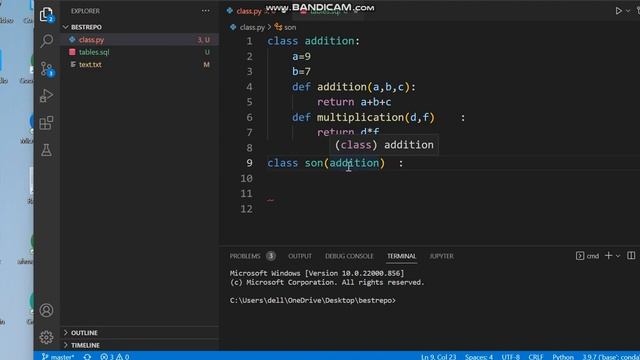This screenshot has height=360, width=640.
Task: Click the master branch status item
Action: [58, 356]
